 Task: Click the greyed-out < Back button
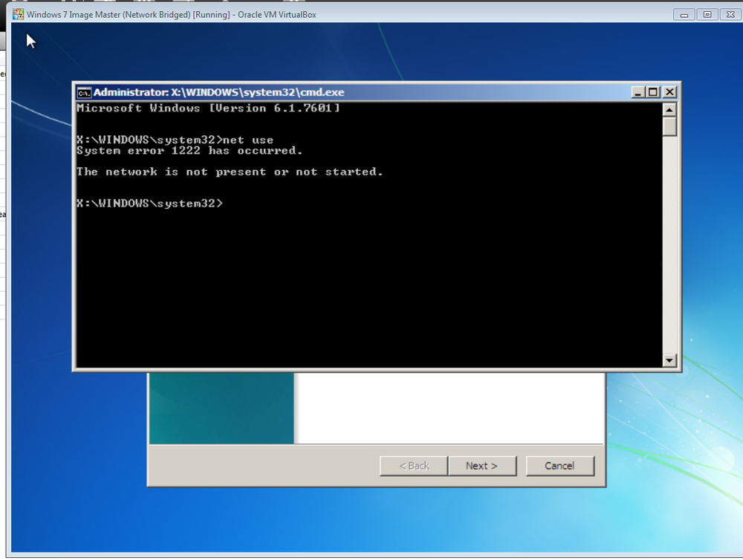point(414,466)
